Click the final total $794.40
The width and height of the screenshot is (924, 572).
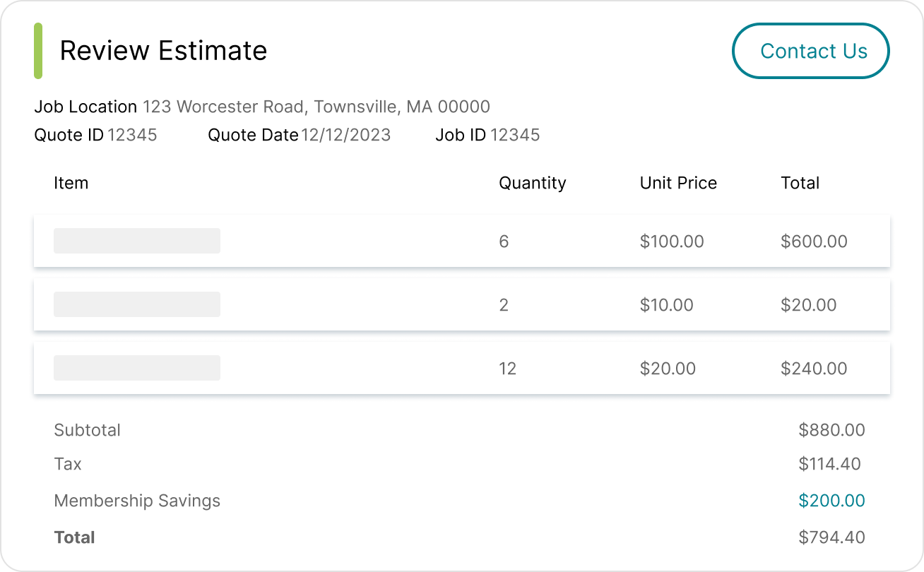(831, 537)
